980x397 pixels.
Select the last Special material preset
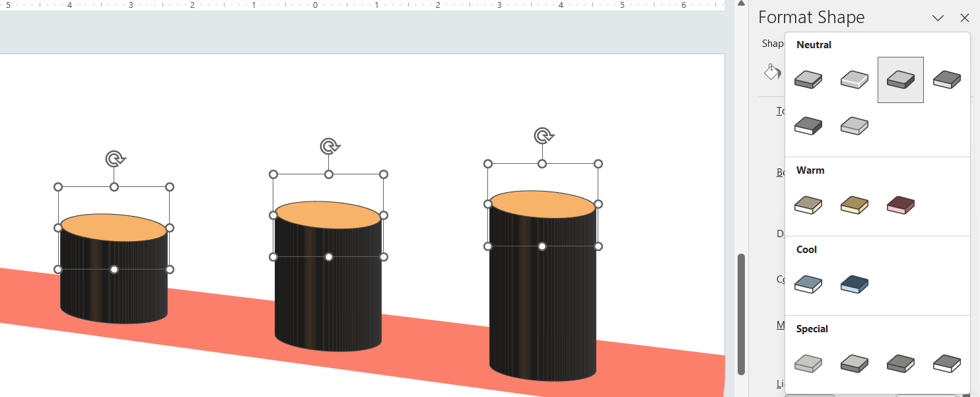[x=946, y=363]
